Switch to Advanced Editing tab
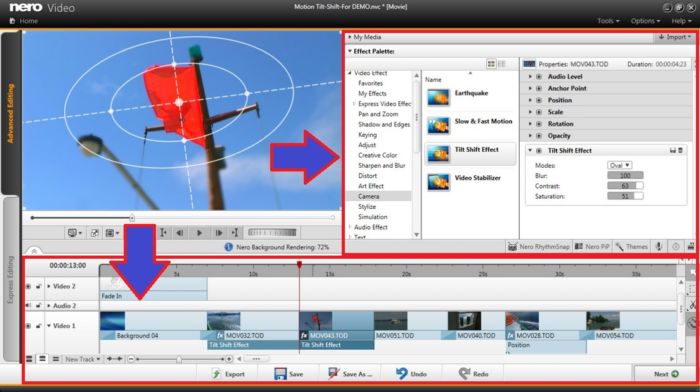 (11, 113)
